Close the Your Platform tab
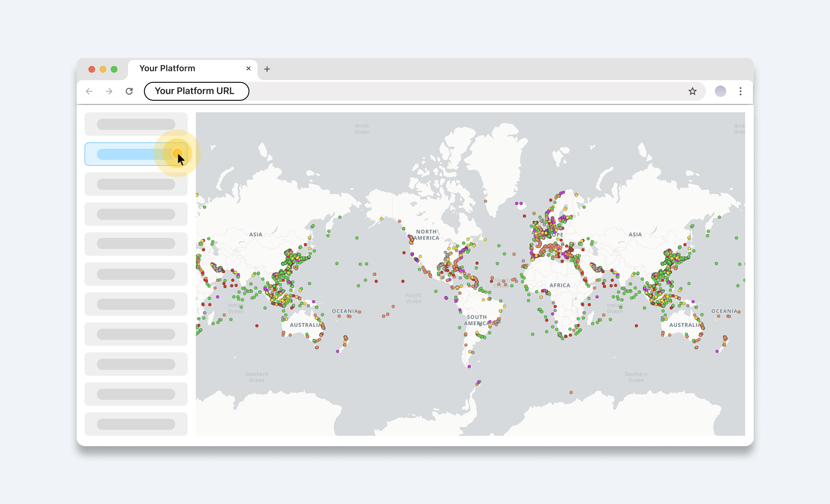830x504 pixels. (248, 69)
